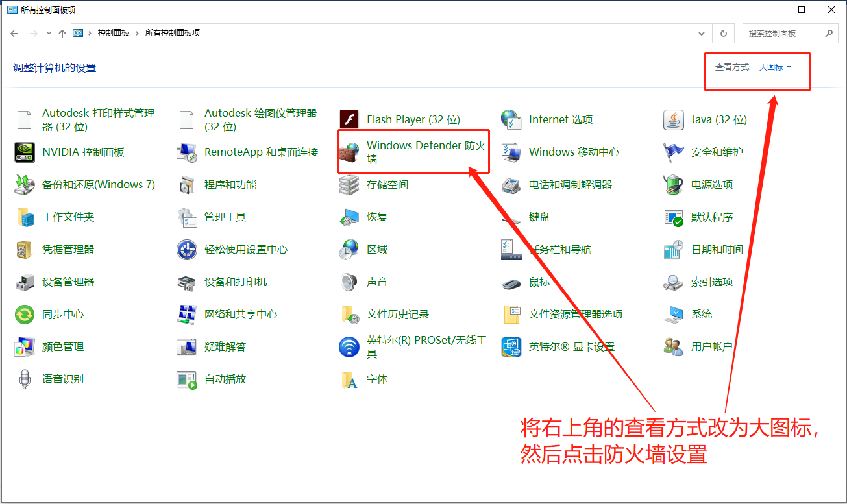This screenshot has height=504, width=847.
Task: Open 凭据管理器 safe icon
Action: tap(24, 250)
